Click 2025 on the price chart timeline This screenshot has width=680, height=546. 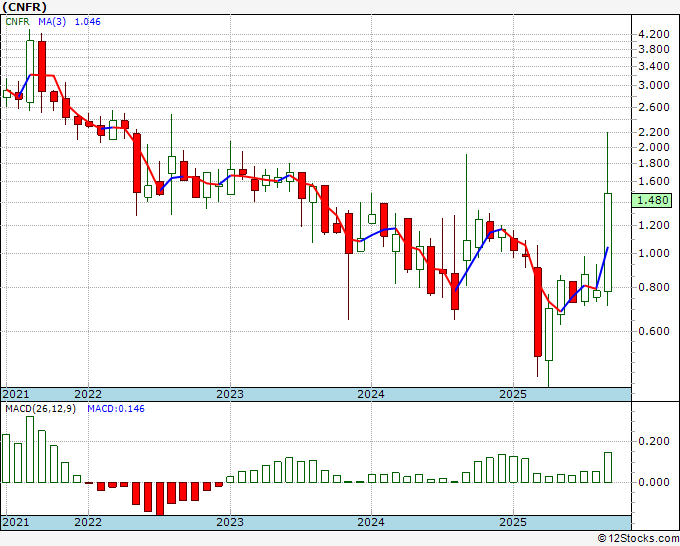tap(513, 394)
